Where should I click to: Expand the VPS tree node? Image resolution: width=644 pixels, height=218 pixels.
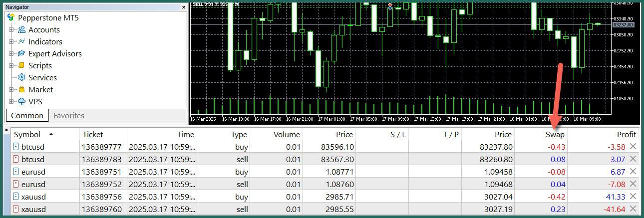11,102
